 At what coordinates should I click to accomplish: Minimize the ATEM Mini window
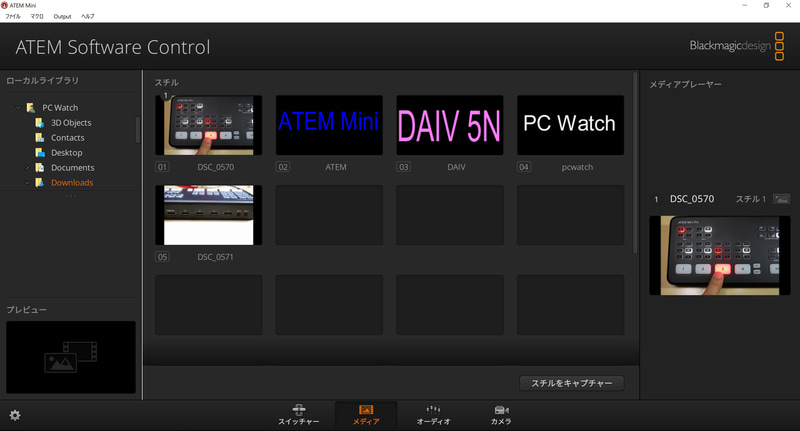[x=744, y=5]
